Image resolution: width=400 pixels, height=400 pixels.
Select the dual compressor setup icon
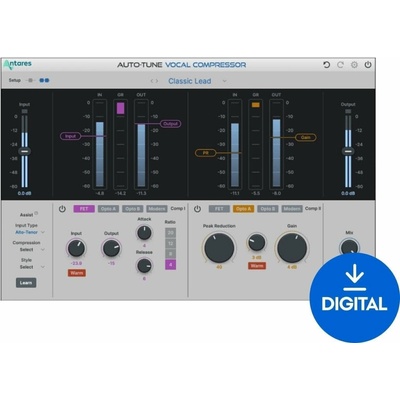(x=44, y=80)
